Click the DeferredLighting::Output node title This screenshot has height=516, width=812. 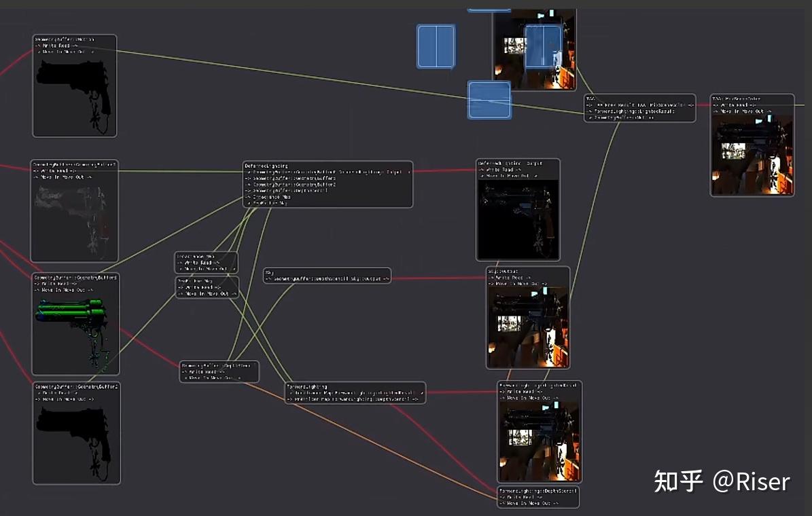click(510, 163)
